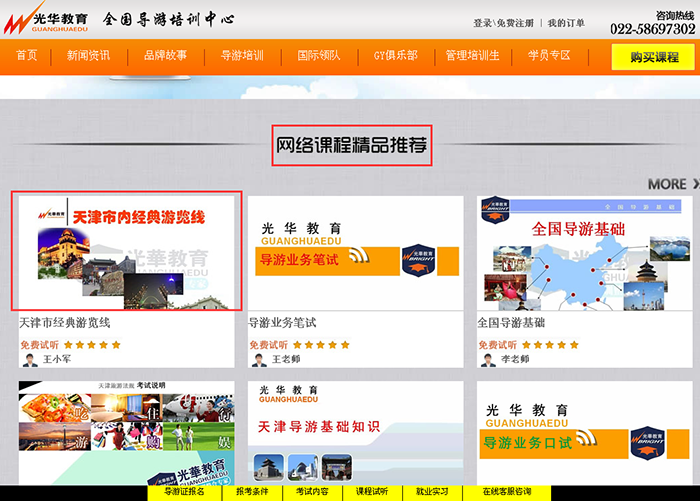Open 国际领队 in the navigation bar
The image size is (700, 501).
[319, 55]
